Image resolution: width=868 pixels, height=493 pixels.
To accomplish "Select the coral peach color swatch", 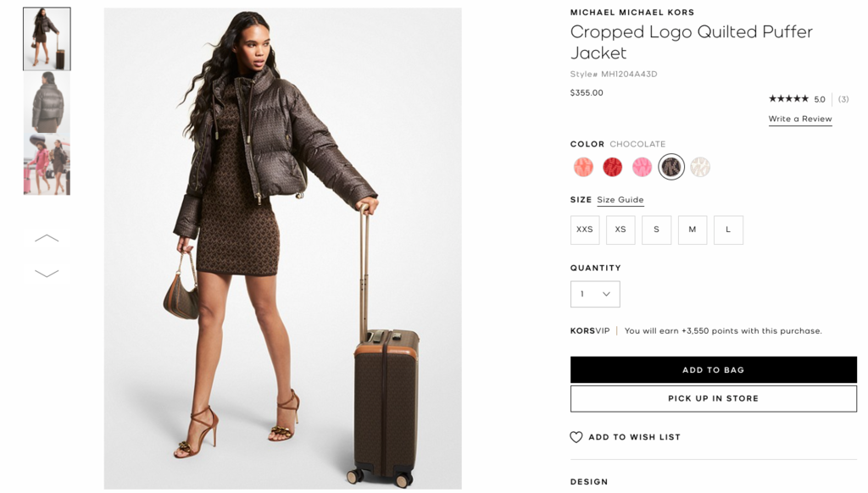I will click(x=583, y=167).
